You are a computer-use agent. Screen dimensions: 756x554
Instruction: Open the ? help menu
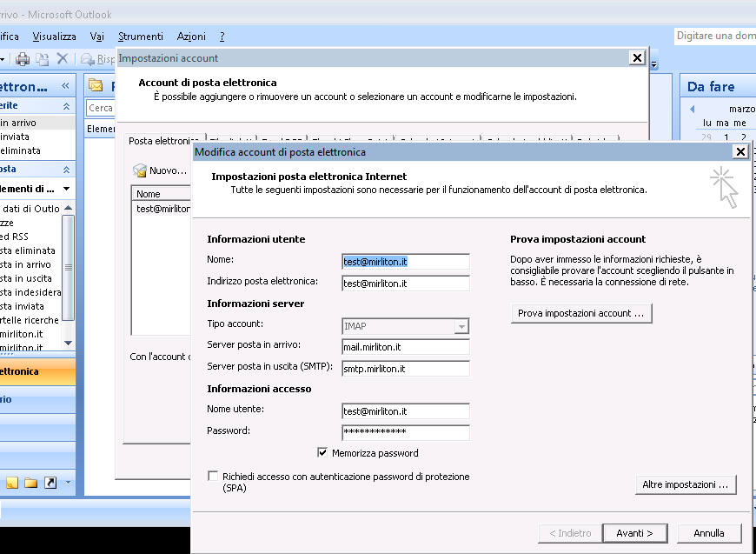click(222, 37)
